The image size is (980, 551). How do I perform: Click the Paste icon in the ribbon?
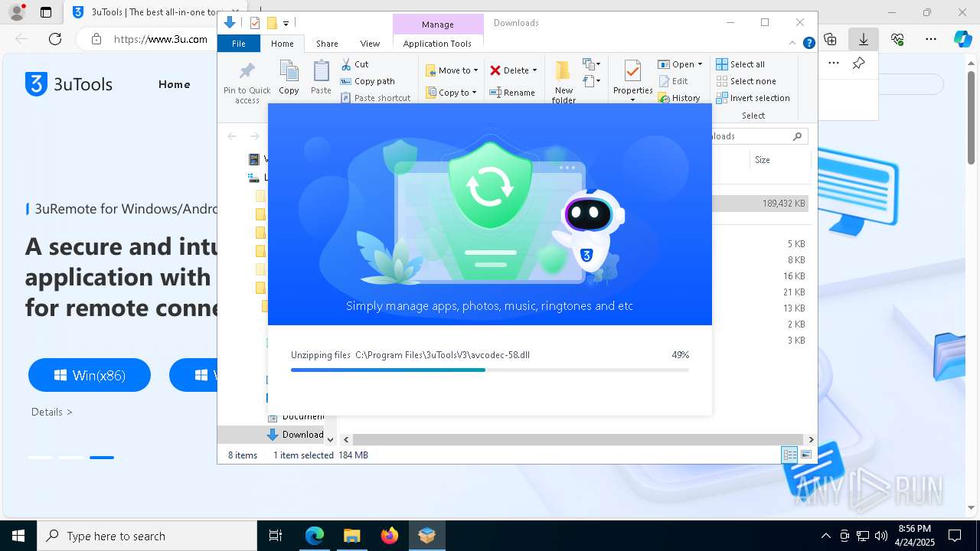click(321, 77)
